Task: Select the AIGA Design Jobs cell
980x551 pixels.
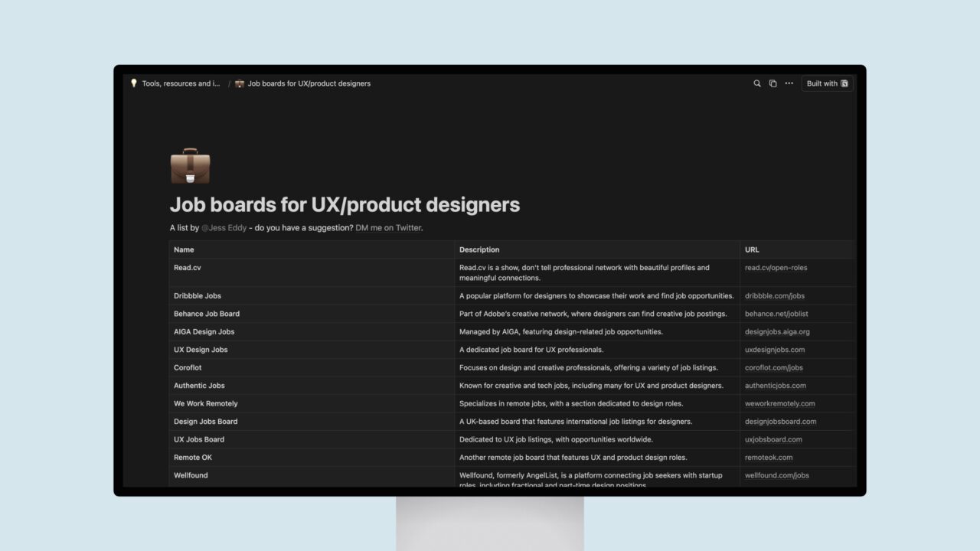Action: pos(312,332)
